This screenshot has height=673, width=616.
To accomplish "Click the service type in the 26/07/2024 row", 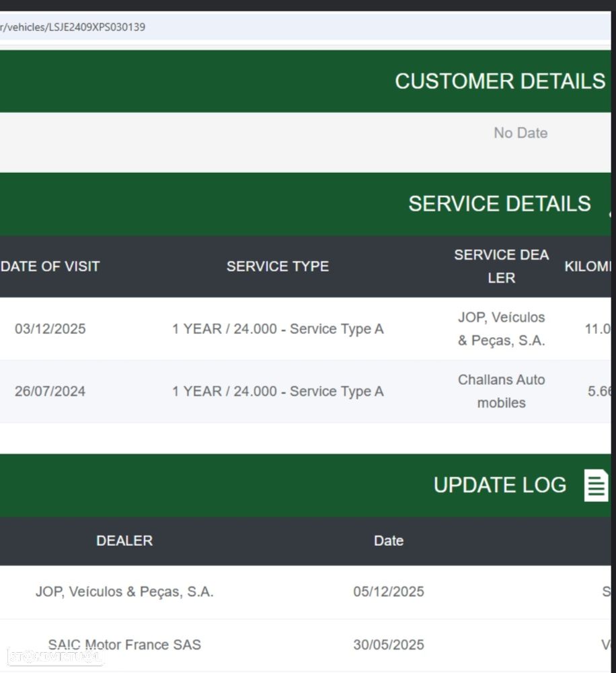I will point(277,392).
